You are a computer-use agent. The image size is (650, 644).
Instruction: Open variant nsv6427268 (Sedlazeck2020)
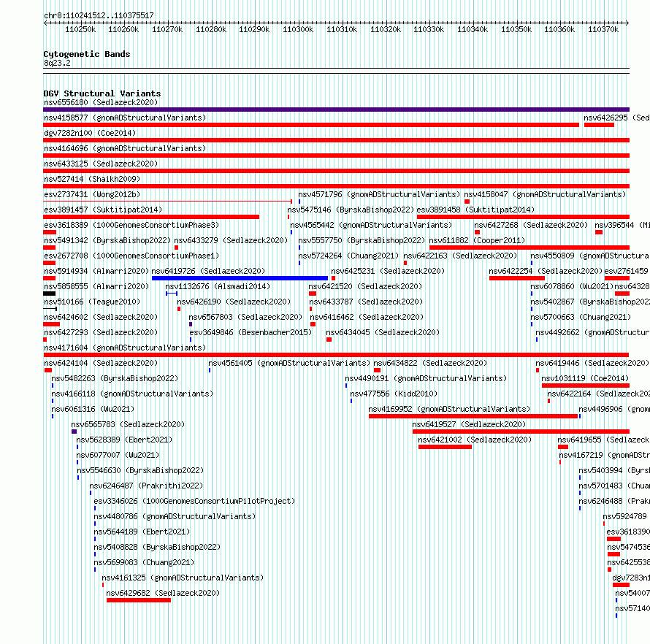coord(531,225)
